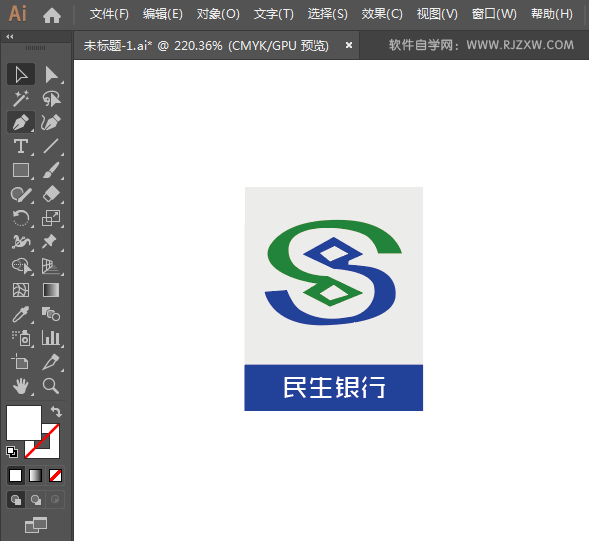The image size is (589, 541).
Task: Activate the Line Segment tool
Action: [51, 146]
